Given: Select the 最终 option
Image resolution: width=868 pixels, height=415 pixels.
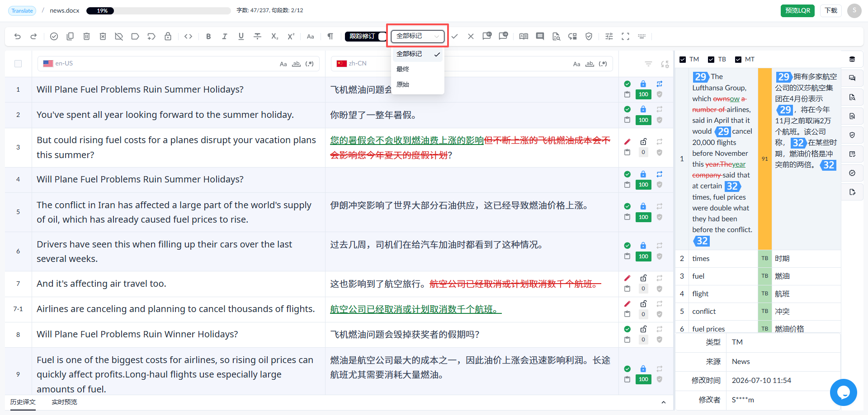Looking at the screenshot, I should click(x=418, y=69).
